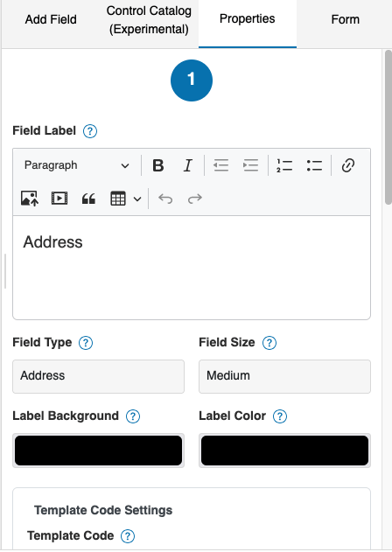This screenshot has height=552, width=392.
Task: Pick the Label Background color swatch
Action: [x=98, y=451]
